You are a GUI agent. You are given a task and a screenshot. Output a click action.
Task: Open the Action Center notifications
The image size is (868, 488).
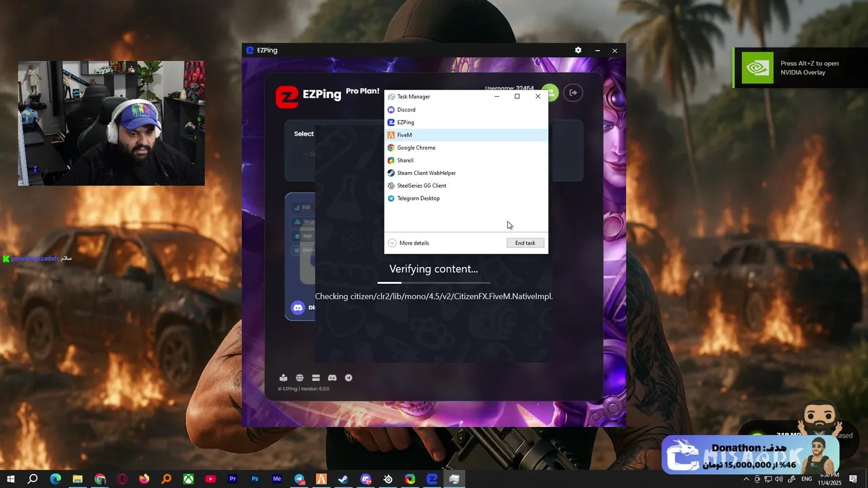[853, 479]
